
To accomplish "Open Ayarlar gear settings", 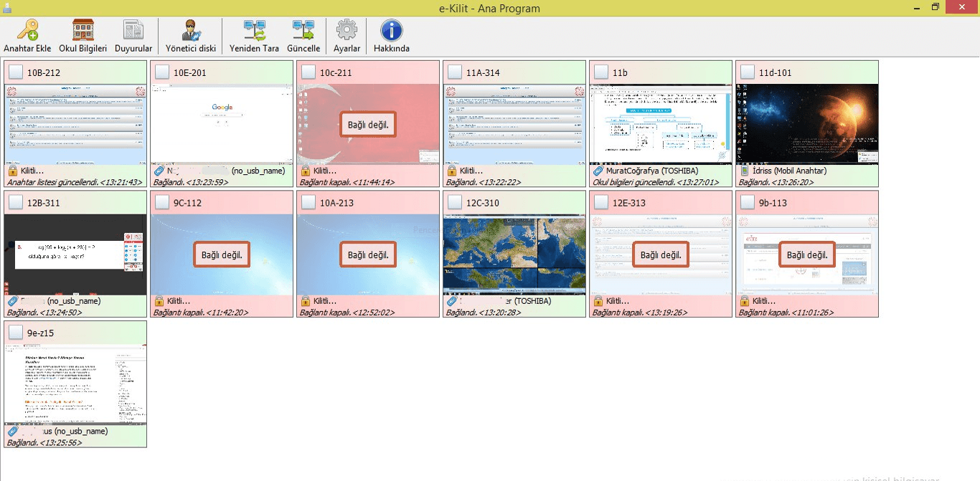I will [347, 31].
